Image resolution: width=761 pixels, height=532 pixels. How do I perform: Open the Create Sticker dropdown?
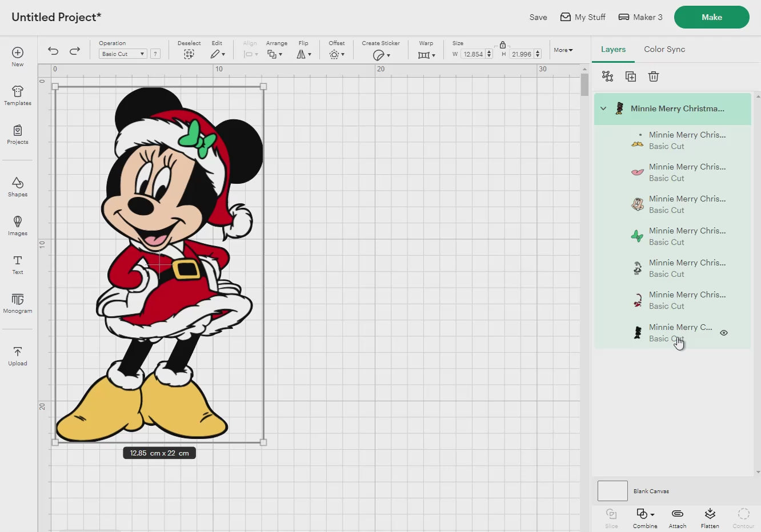[381, 55]
